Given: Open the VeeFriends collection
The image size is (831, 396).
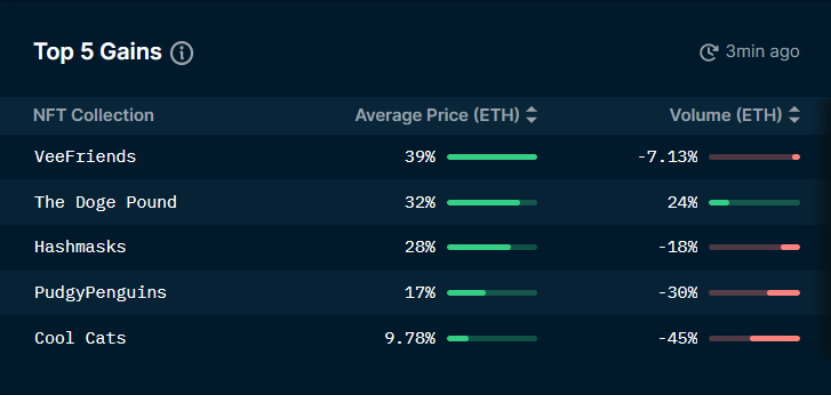Looking at the screenshot, I should point(85,157).
